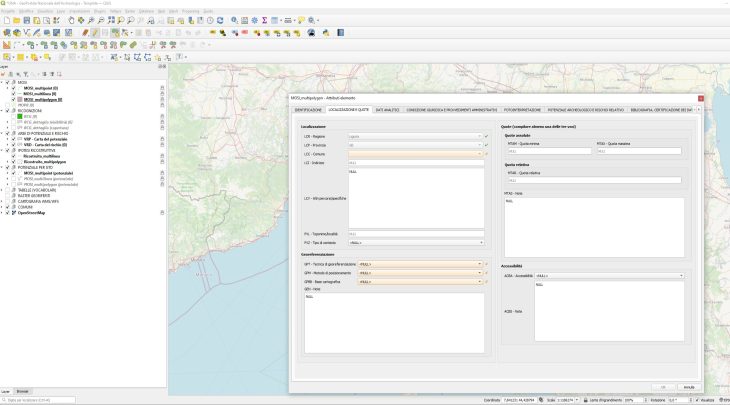Toggle the COMUNI layer checkbox
Viewport: 730px width, 405px height.
point(10,207)
